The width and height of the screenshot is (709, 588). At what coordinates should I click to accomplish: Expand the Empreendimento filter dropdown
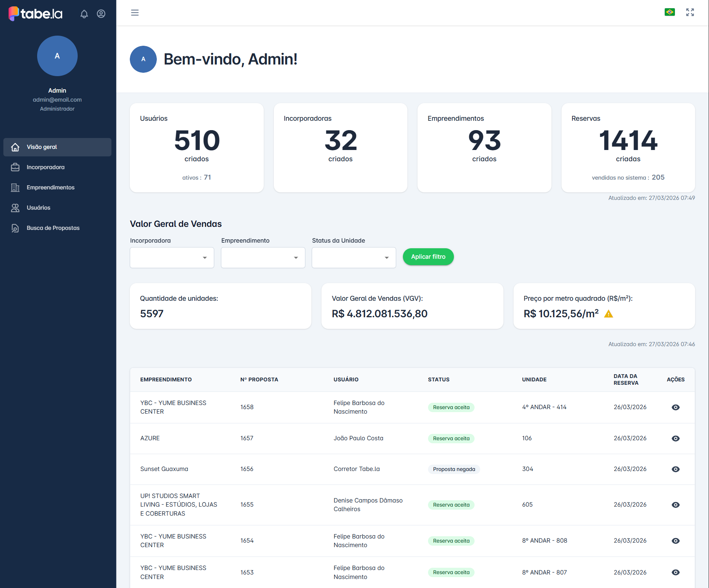coord(263,258)
